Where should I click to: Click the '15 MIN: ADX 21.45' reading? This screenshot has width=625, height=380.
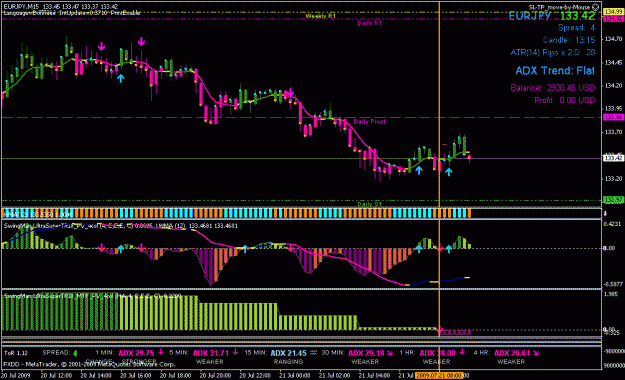pos(276,353)
